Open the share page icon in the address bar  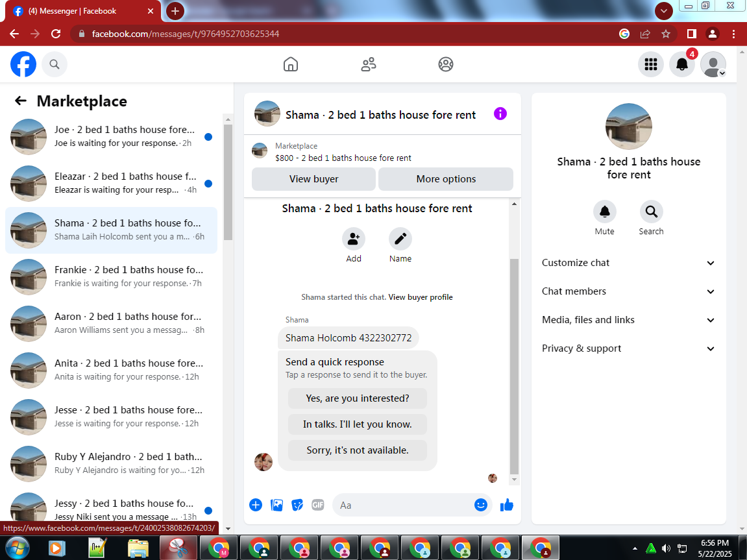point(645,34)
